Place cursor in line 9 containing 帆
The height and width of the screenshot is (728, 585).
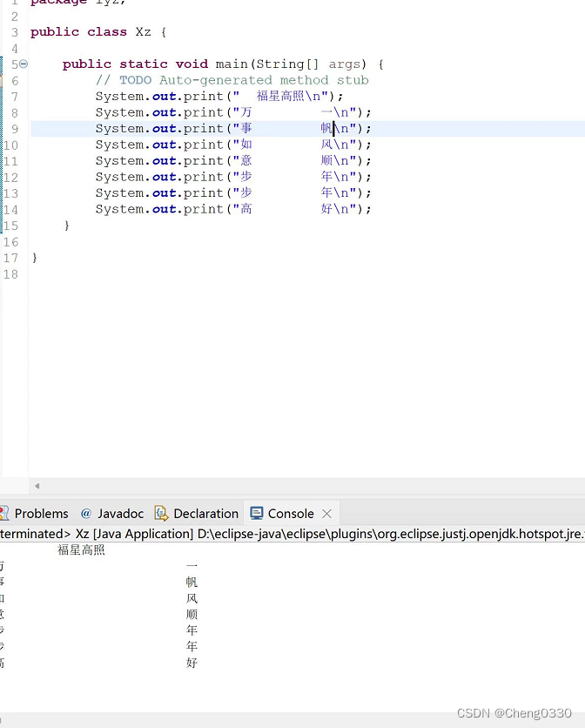[233, 129]
